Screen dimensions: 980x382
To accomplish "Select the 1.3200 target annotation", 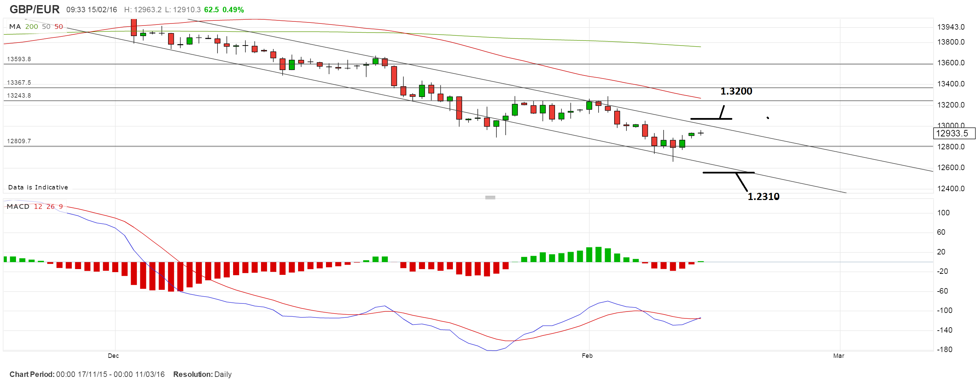I will (736, 91).
